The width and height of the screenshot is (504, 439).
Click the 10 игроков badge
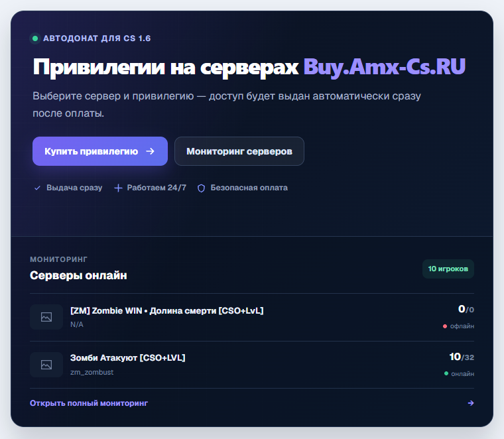click(448, 269)
